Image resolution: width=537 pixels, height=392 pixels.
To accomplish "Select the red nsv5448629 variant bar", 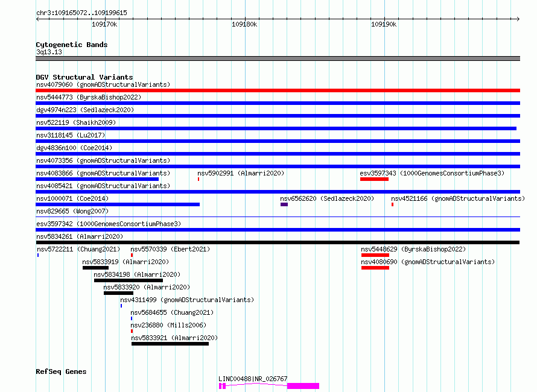I will coord(375,255).
